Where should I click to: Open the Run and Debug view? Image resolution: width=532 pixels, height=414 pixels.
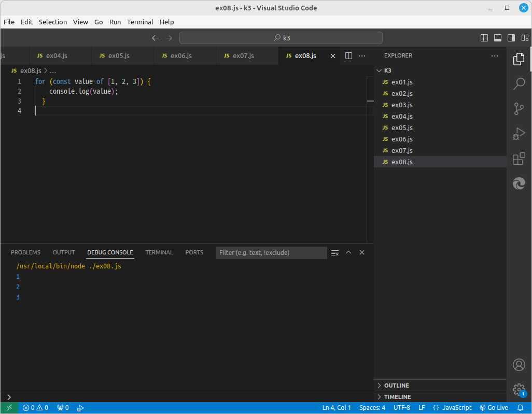coord(519,134)
